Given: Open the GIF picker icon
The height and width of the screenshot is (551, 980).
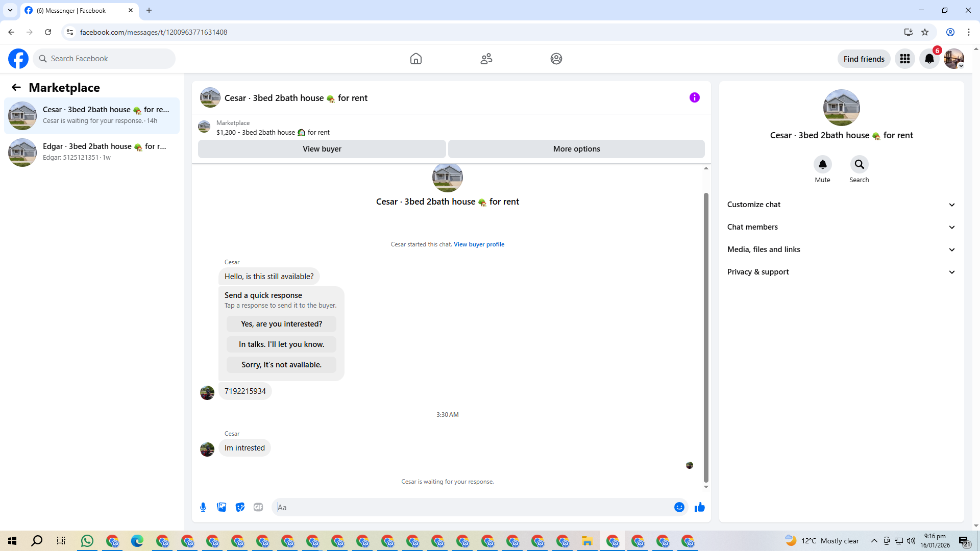Looking at the screenshot, I should point(258,507).
